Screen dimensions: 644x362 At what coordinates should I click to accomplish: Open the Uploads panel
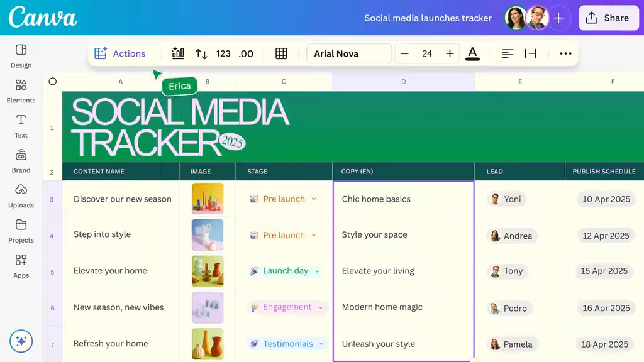click(x=21, y=196)
